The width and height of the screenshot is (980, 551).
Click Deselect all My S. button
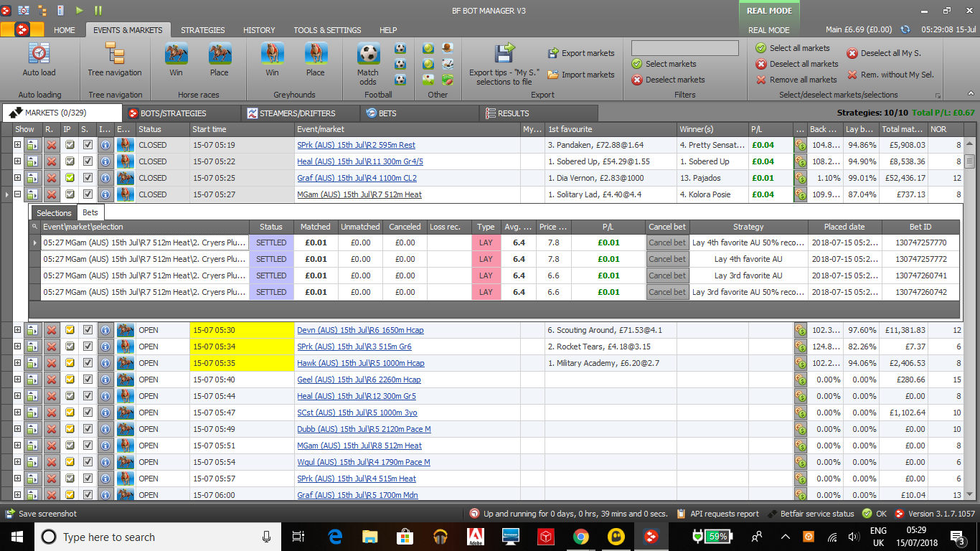coord(884,53)
